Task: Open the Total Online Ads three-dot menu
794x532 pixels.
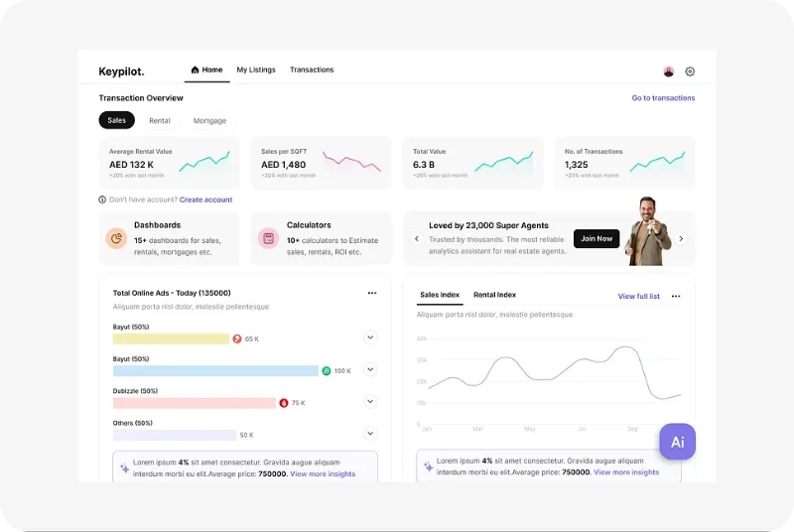Action: coord(372,293)
